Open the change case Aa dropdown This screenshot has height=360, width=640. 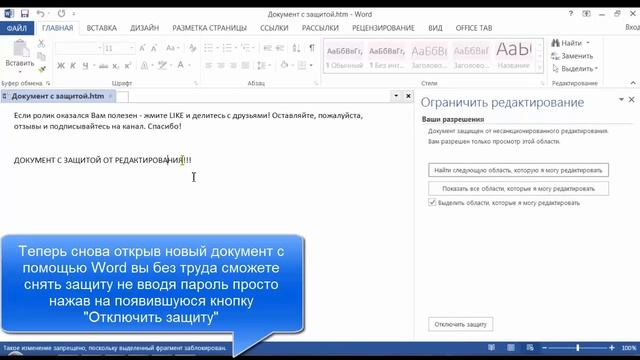pos(173,48)
